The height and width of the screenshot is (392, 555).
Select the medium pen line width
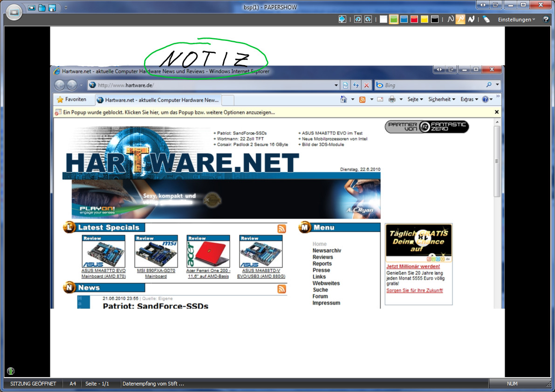pyautogui.click(x=460, y=19)
